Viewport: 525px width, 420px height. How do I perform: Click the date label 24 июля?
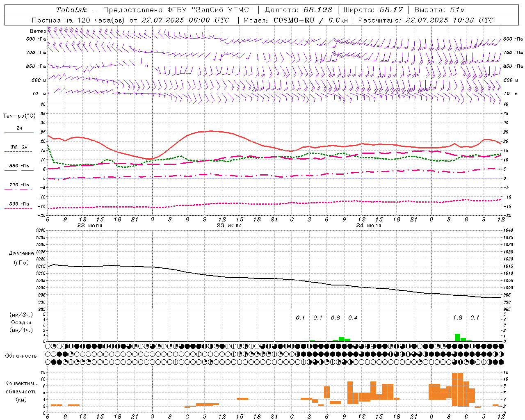point(368,226)
